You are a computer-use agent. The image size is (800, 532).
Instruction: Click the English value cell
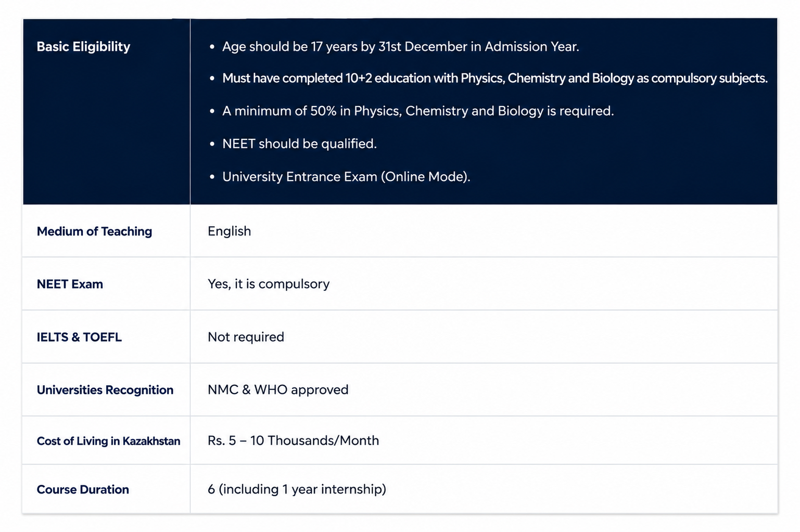tap(229, 231)
